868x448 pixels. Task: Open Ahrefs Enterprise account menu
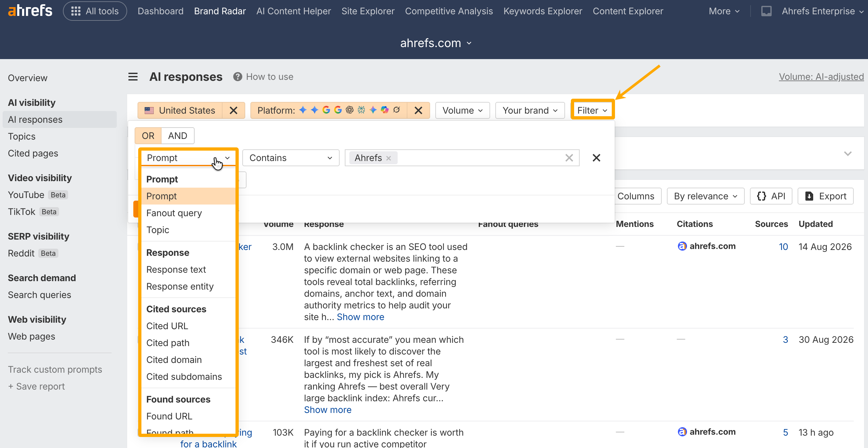pyautogui.click(x=822, y=11)
